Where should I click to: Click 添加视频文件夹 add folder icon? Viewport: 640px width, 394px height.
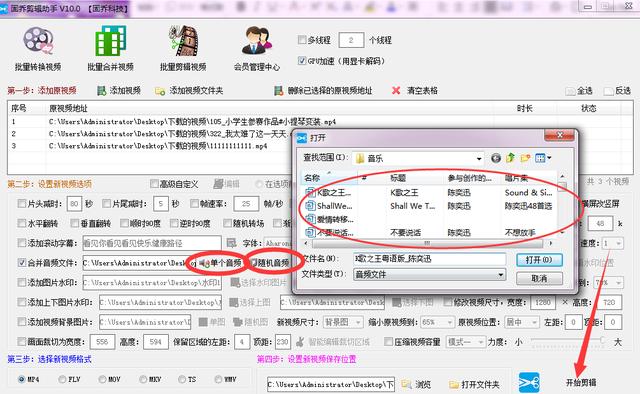pyautogui.click(x=160, y=91)
